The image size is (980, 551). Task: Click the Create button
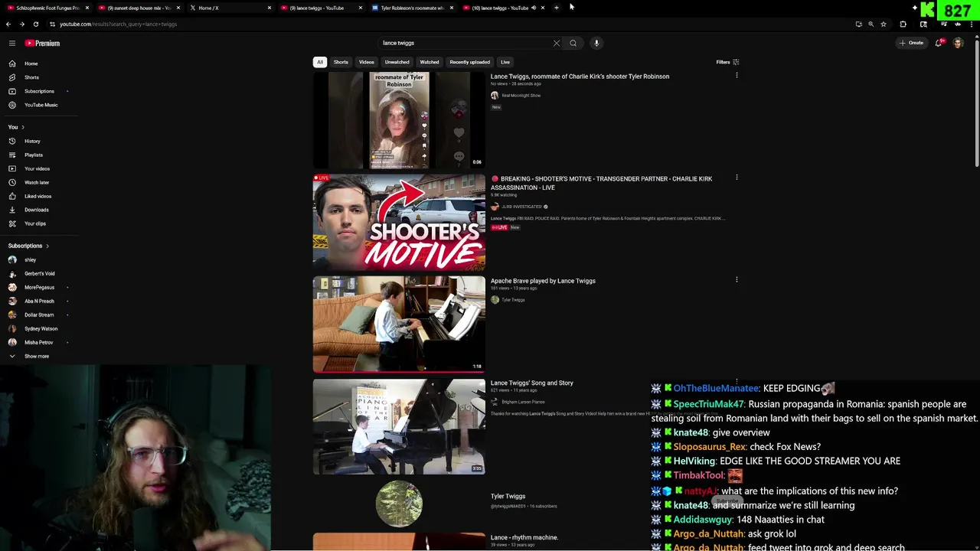point(912,43)
